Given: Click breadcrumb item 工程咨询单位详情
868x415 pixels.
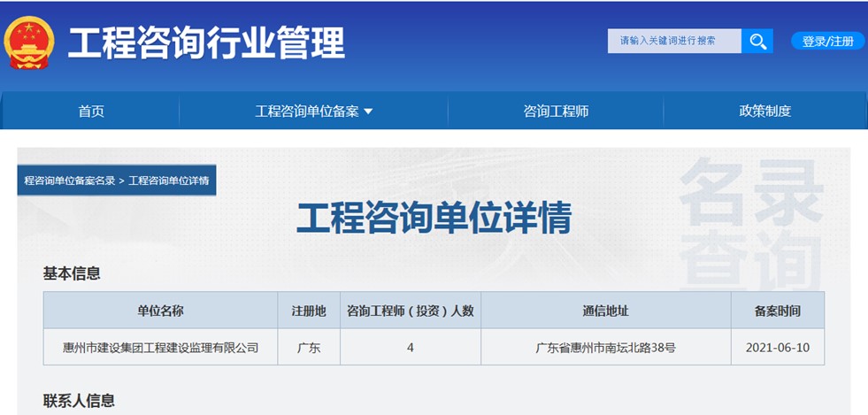Looking at the screenshot, I should coord(168,181).
